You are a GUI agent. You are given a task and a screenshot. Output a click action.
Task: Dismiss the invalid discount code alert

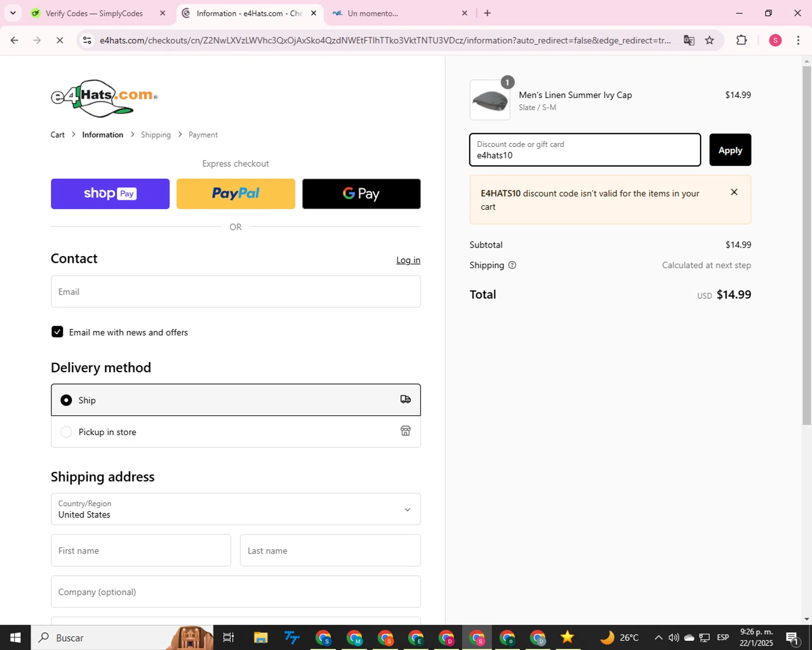pyautogui.click(x=734, y=192)
